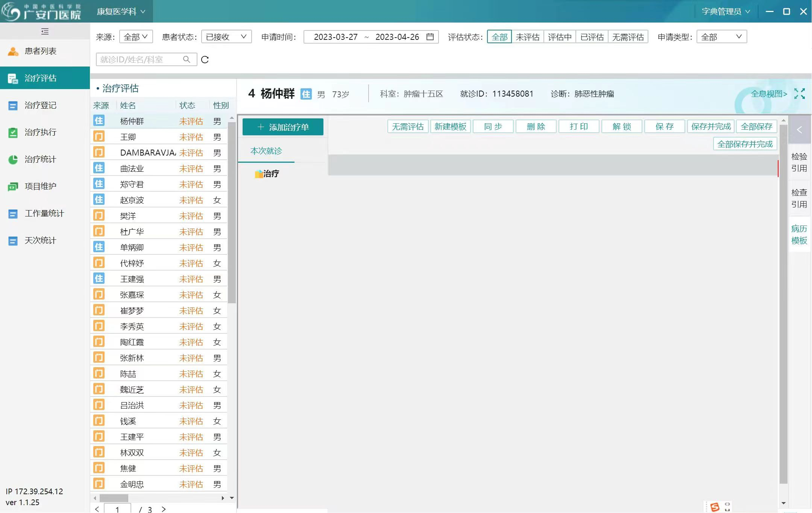Open 全息视图 link
This screenshot has width=812, height=513.
click(x=769, y=94)
